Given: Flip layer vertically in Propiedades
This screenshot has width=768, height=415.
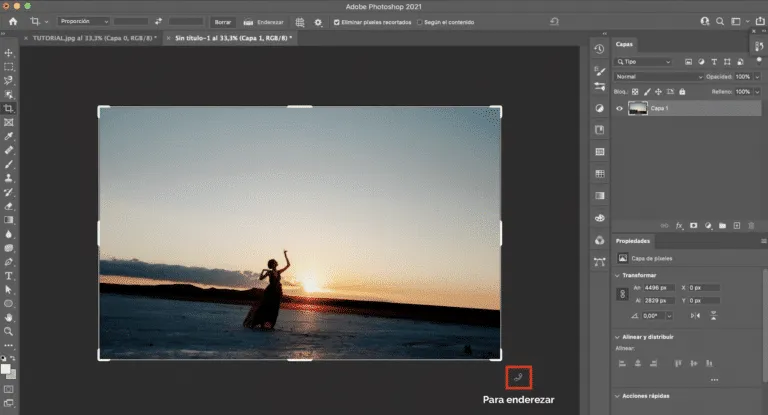Looking at the screenshot, I should pos(714,316).
